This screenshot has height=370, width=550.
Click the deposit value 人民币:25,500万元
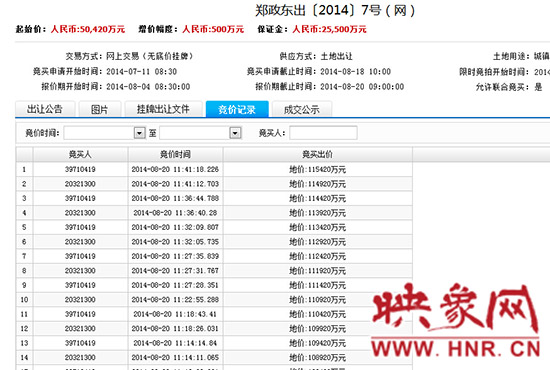click(x=329, y=29)
